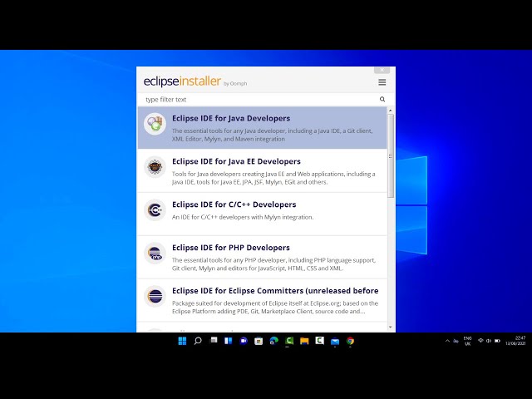Select the Eclipse Committers package icon
Image resolution: width=532 pixels, height=399 pixels.
tap(155, 296)
